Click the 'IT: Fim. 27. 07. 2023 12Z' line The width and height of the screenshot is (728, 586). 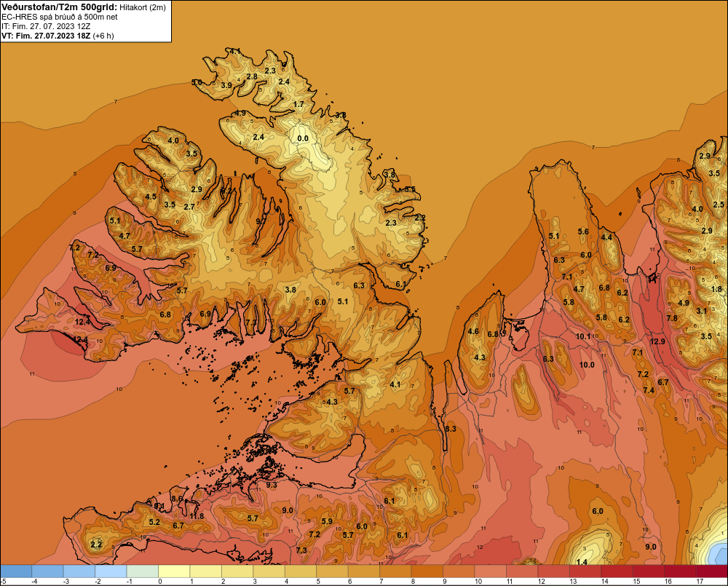pyautogui.click(x=46, y=26)
